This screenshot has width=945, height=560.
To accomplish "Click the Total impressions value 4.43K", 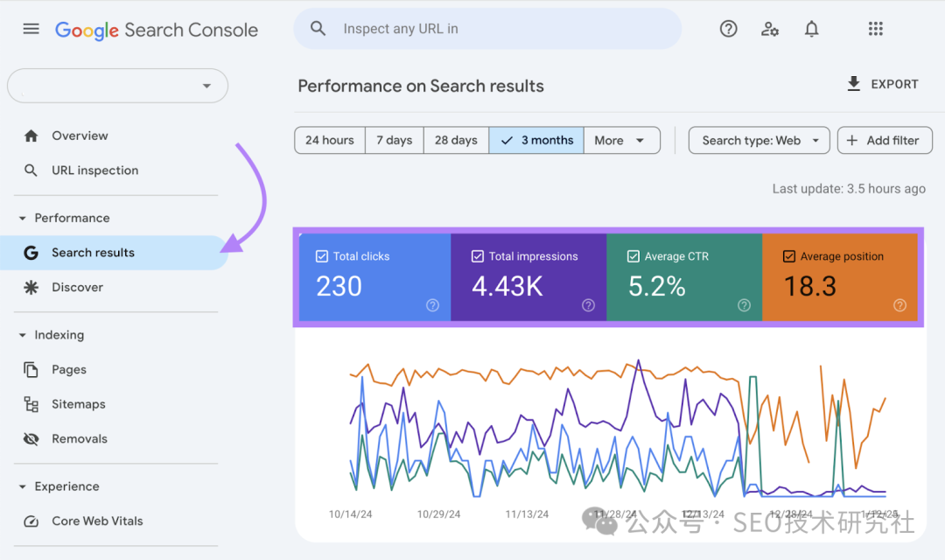I will coord(507,286).
